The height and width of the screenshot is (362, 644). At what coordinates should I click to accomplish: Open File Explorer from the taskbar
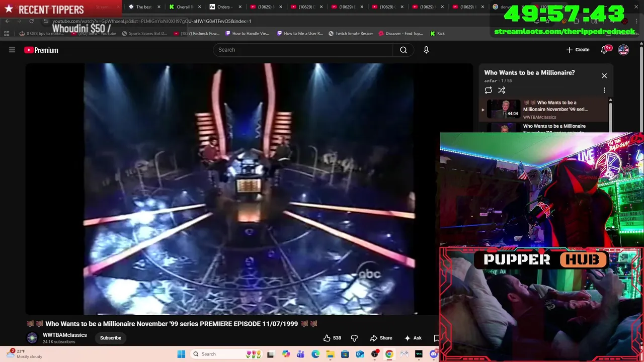coord(330,354)
